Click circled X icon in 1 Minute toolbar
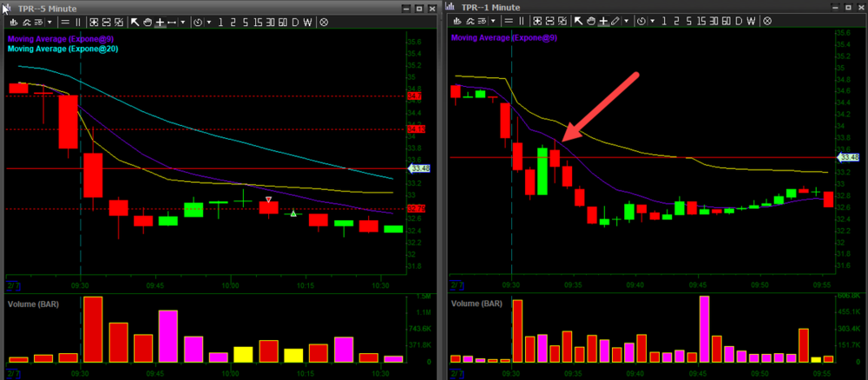868x380 pixels. pos(766,22)
